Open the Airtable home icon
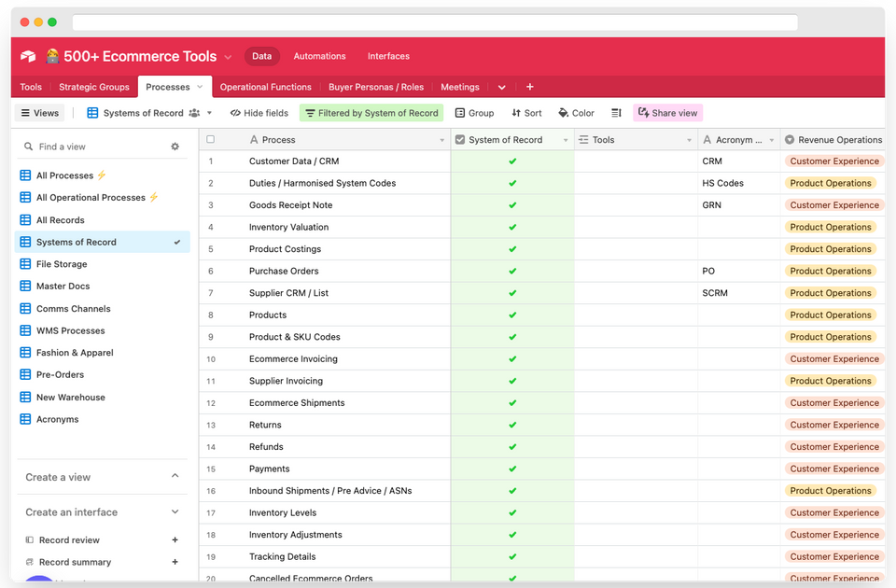Viewport: 896px width, 588px height. click(x=27, y=56)
